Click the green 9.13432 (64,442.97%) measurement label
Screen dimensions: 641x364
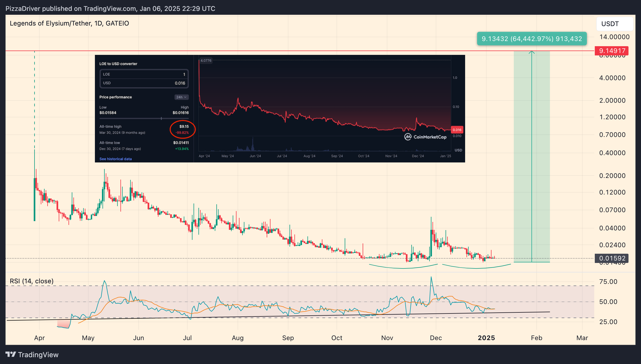(x=532, y=39)
